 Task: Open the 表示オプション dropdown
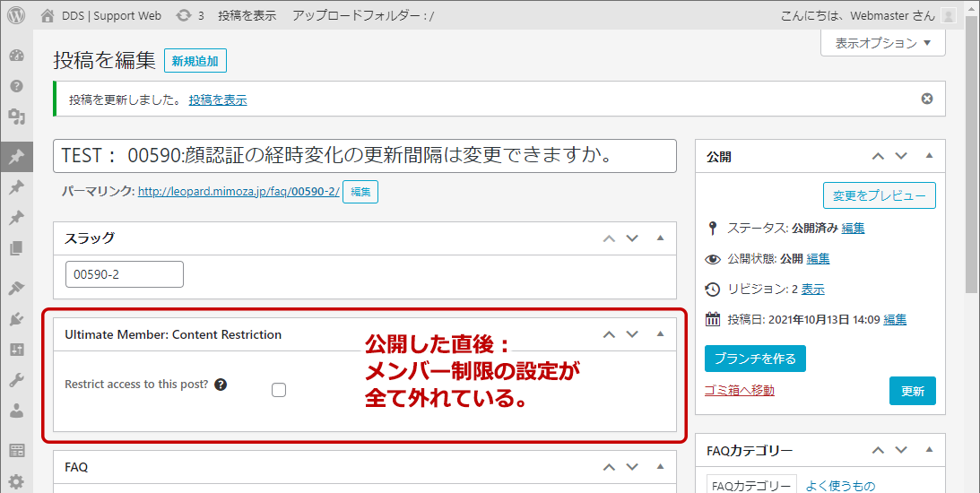coord(883,43)
